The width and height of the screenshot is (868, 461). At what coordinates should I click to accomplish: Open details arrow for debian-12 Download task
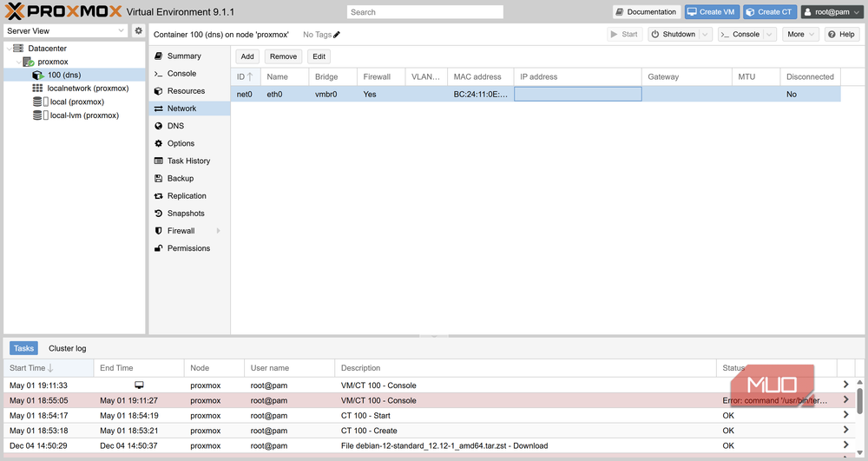point(845,445)
